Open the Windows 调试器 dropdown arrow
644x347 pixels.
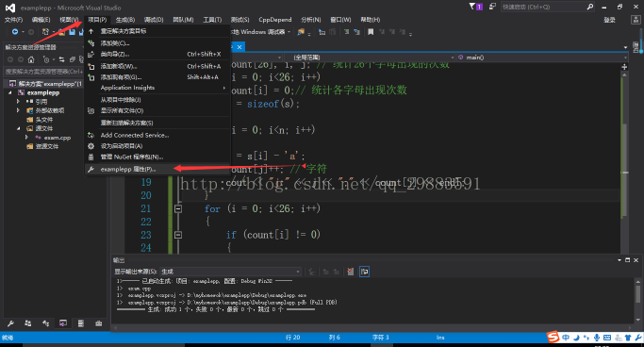pos(289,32)
